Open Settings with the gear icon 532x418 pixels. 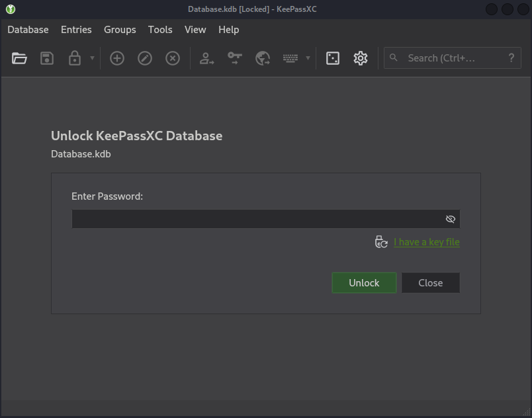pyautogui.click(x=361, y=58)
